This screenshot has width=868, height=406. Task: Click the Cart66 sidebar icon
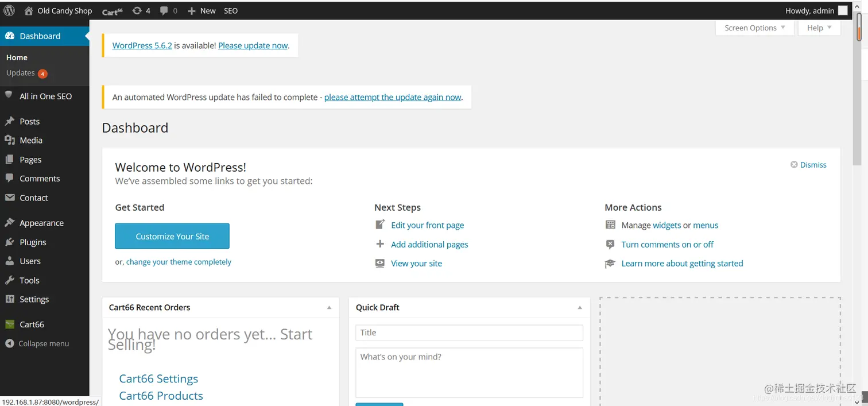(x=9, y=324)
